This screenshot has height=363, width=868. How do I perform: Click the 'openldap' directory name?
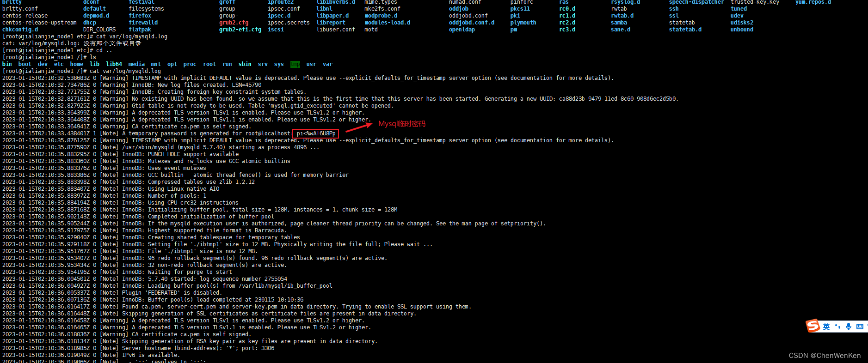(x=462, y=30)
